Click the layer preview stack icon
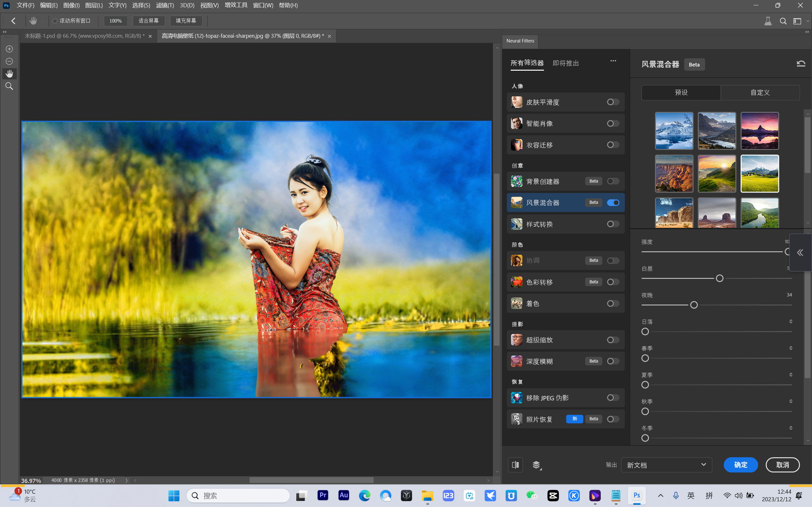Screen dimensions: 812x507 (x=536, y=465)
